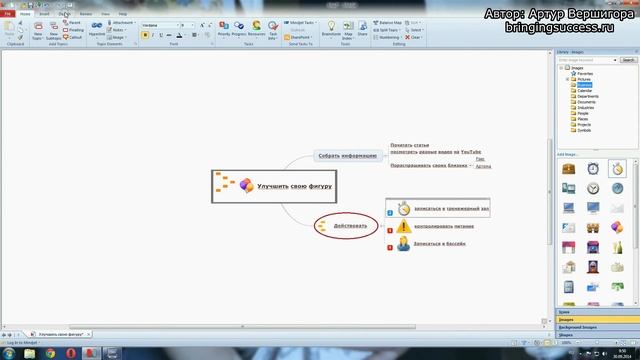The width and height of the screenshot is (640, 360).
Task: Open the Windows Start menu
Action: click(9, 353)
